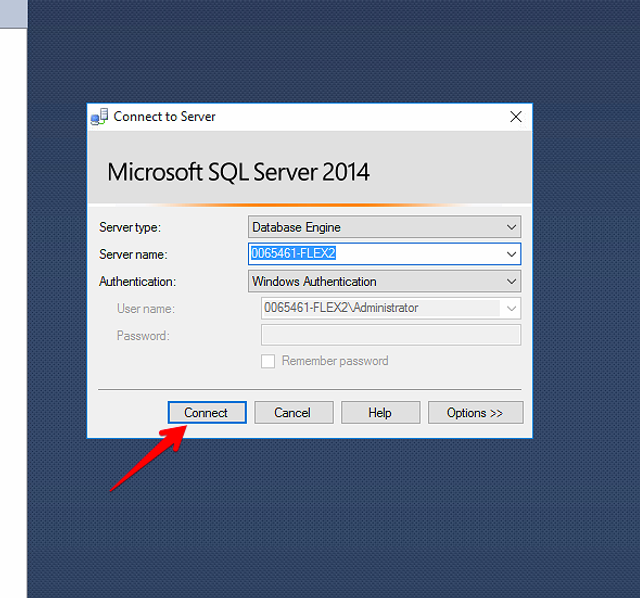Click the User name label

146,309
